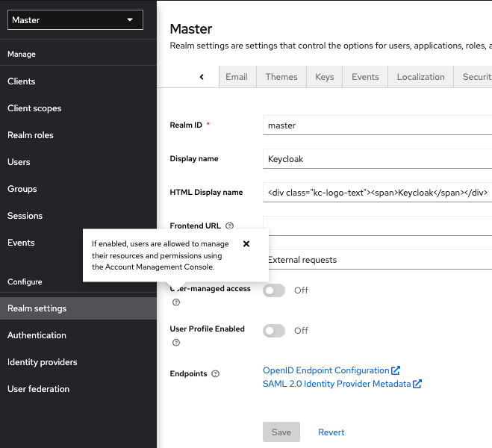Close the user-managed access tooltip popover
This screenshot has width=492, height=448.
246,243
